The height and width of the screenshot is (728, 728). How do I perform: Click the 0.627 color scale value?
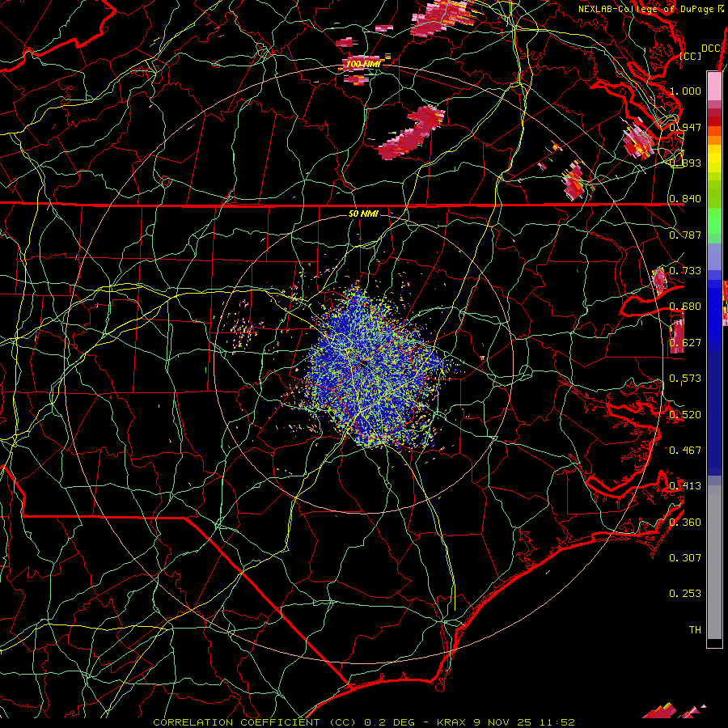click(x=685, y=343)
